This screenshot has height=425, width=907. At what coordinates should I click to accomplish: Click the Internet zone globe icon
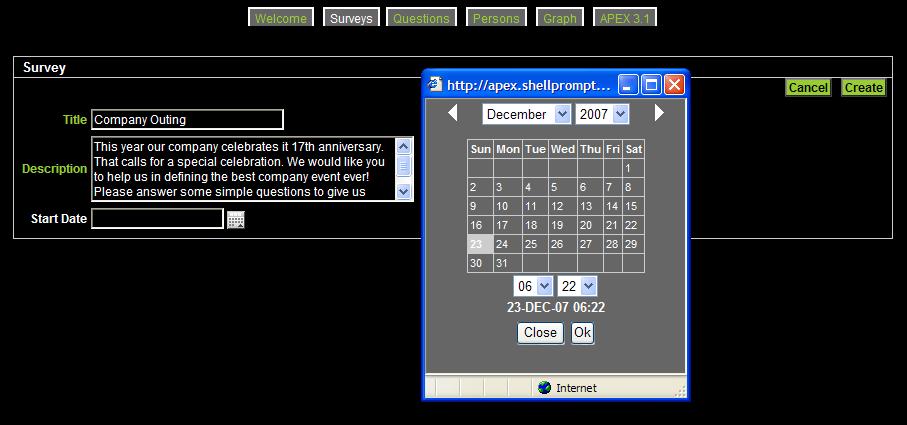[544, 388]
